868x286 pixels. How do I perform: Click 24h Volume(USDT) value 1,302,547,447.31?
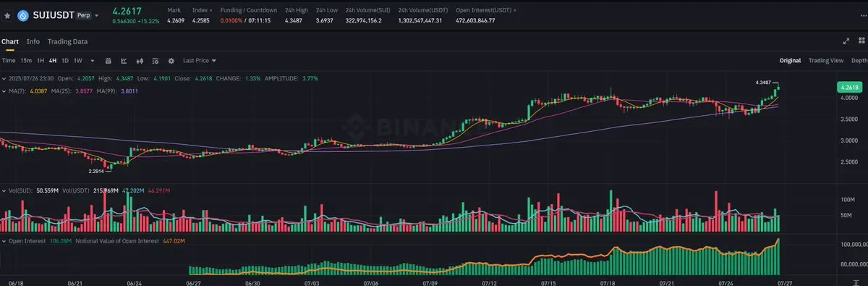420,20
